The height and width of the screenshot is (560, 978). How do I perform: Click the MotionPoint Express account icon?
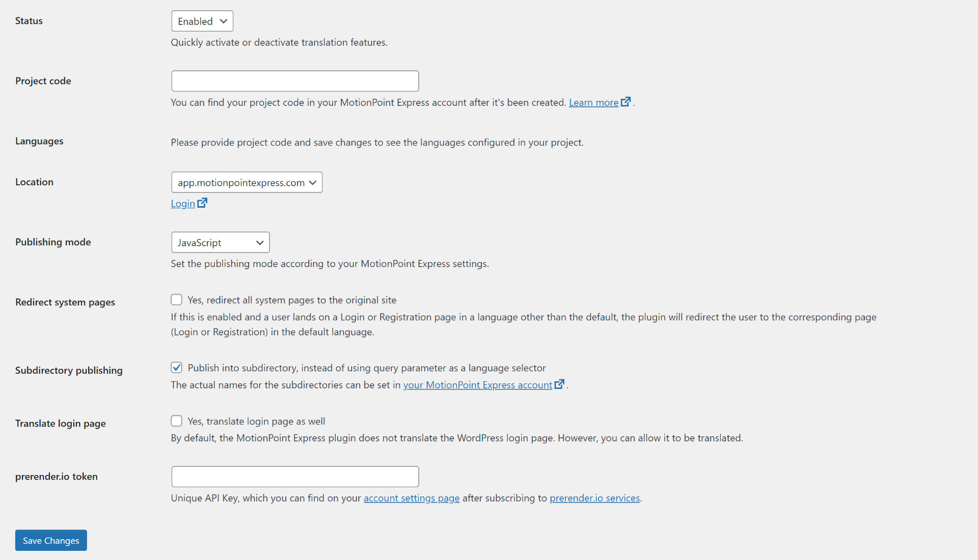tap(559, 385)
